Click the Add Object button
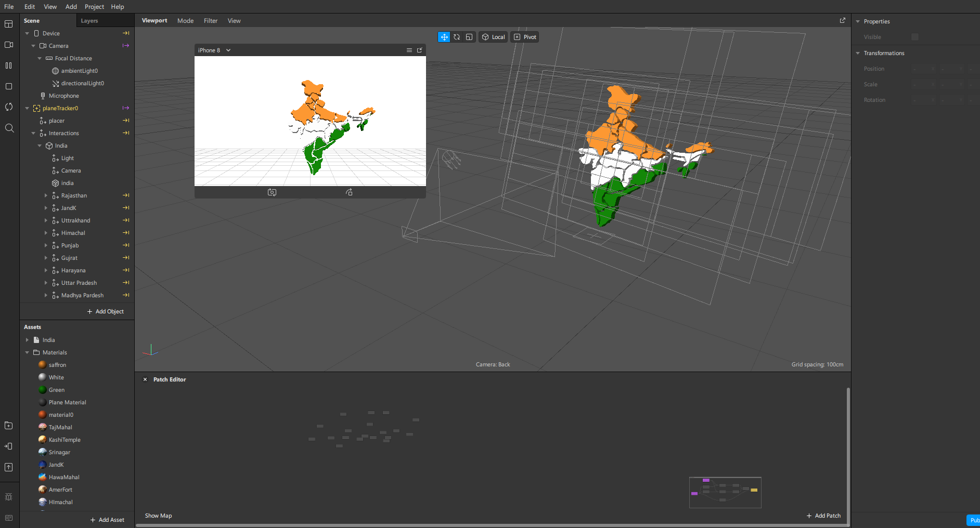Viewport: 980px width, 528px height. coord(106,311)
